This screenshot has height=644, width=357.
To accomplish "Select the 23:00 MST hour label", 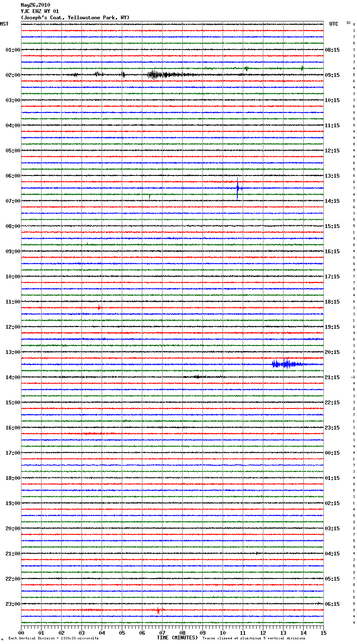I will 13,604.
